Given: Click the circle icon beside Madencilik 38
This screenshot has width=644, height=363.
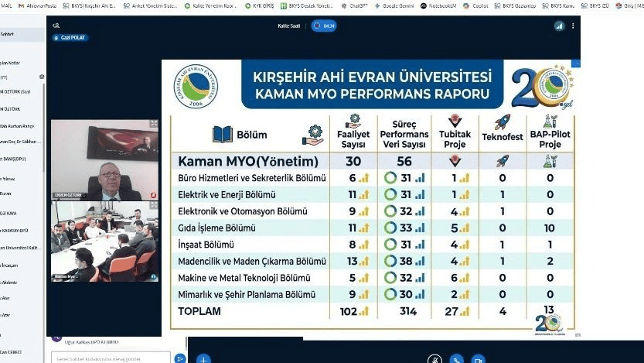Looking at the screenshot, I should click(390, 261).
